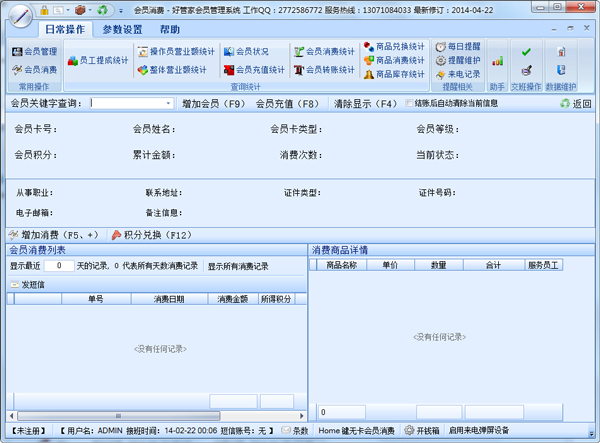Click 显示所有消费记录 button
The width and height of the screenshot is (600, 443).
click(x=238, y=266)
